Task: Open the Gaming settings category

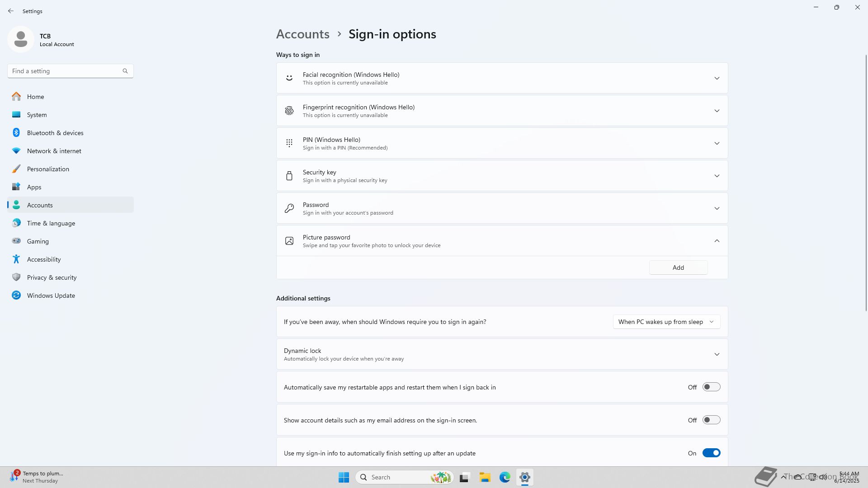Action: coord(38,241)
